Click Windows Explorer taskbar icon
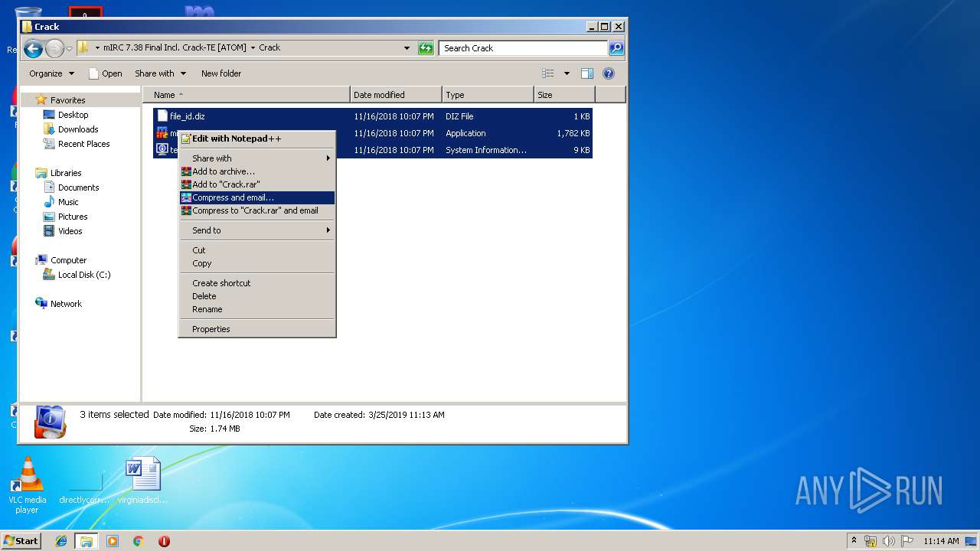 (87, 541)
